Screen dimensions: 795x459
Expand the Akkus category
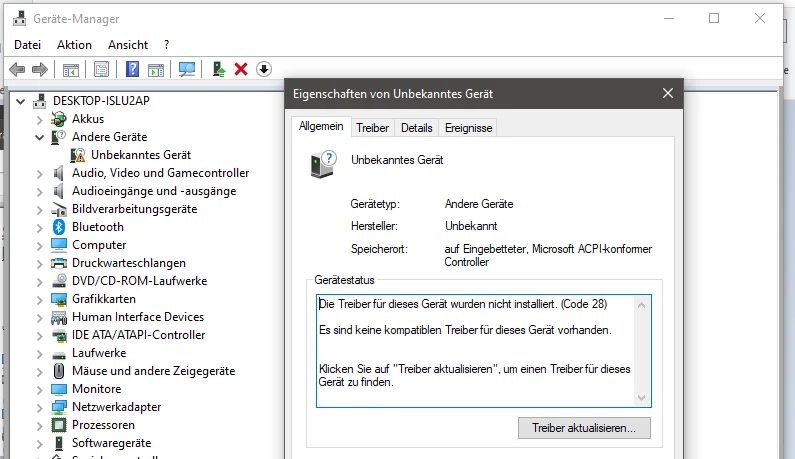(x=40, y=119)
